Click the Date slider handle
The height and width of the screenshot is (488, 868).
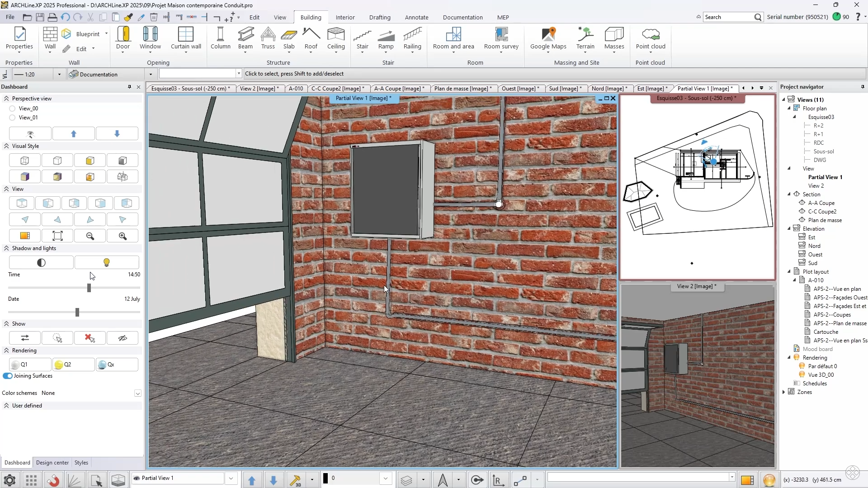[x=77, y=312]
